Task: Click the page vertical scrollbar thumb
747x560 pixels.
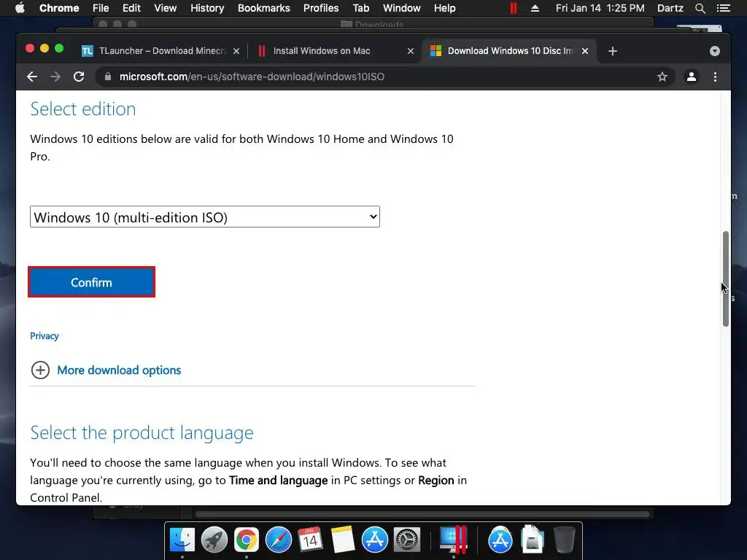Action: [726, 279]
